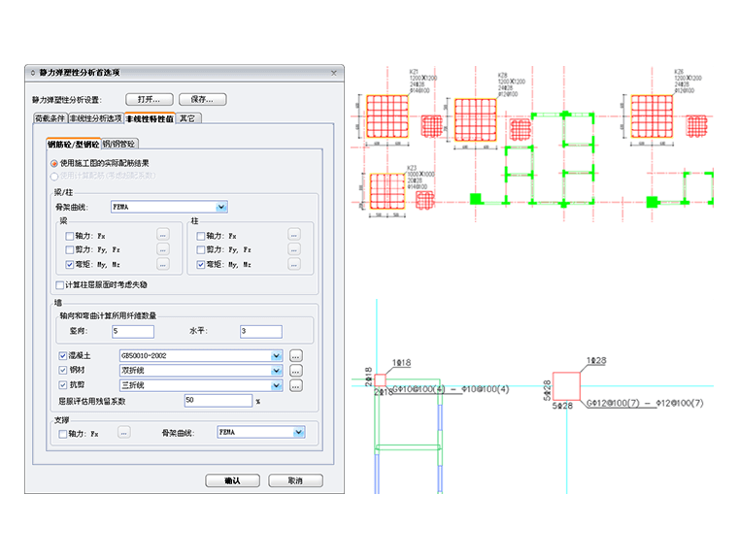Click the 保存... button

[x=202, y=99]
